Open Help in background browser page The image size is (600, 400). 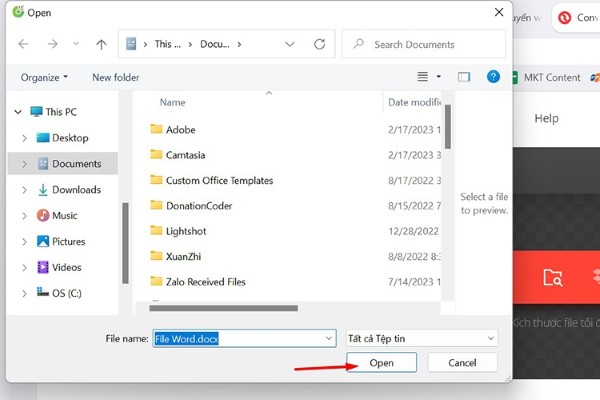pyautogui.click(x=546, y=119)
